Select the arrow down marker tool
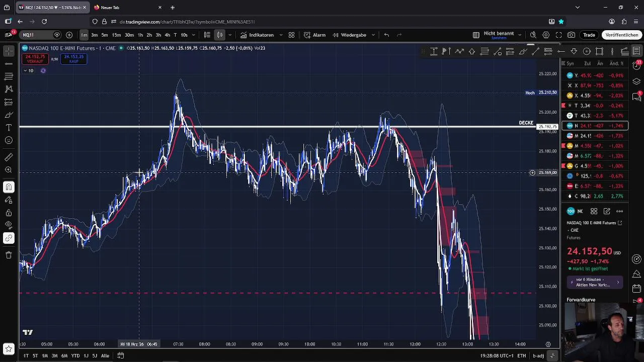The height and width of the screenshot is (362, 644). point(574,51)
